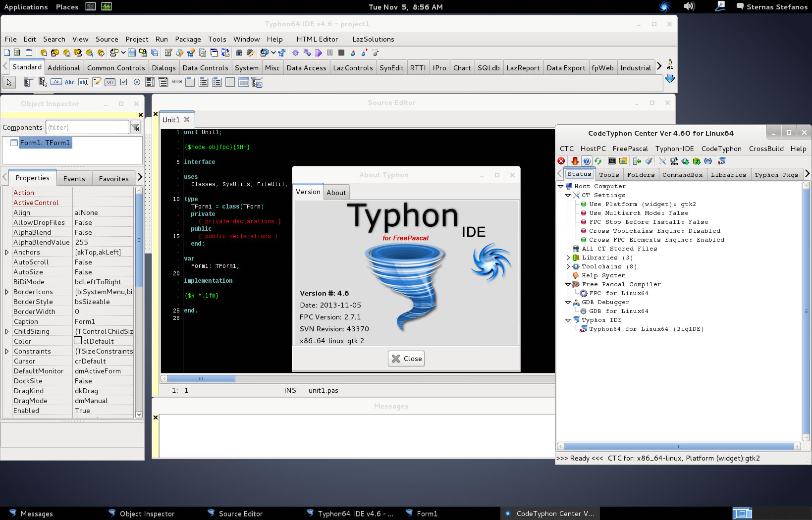Viewport: 812px width, 520px height.
Task: Select Form1: TForm1 in component tree
Action: point(45,143)
